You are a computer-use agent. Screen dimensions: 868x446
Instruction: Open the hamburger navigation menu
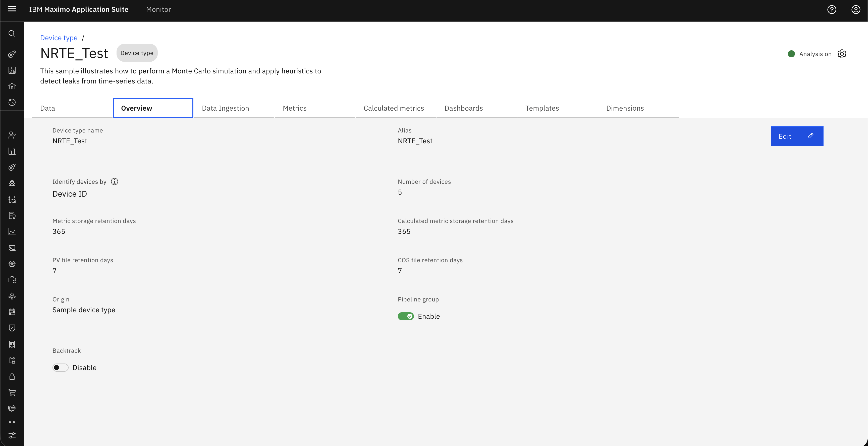[12, 10]
